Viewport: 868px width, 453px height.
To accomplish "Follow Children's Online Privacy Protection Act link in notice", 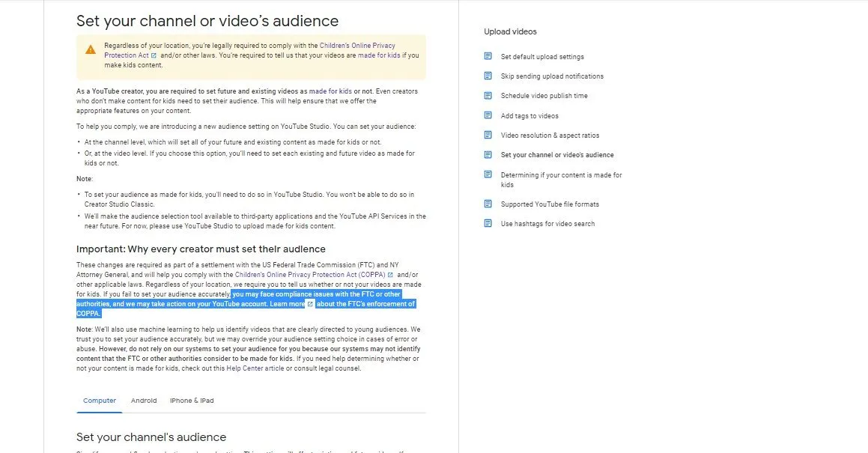I will point(357,46).
